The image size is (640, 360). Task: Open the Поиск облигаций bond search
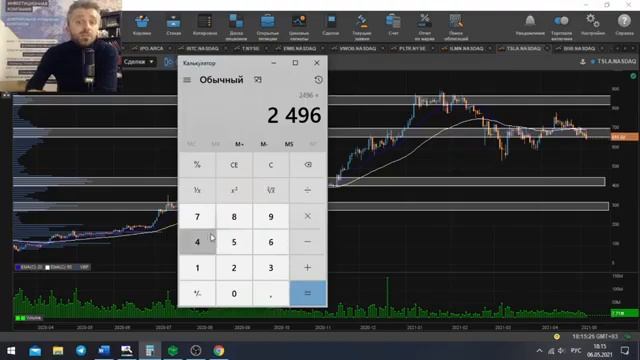pos(456,27)
